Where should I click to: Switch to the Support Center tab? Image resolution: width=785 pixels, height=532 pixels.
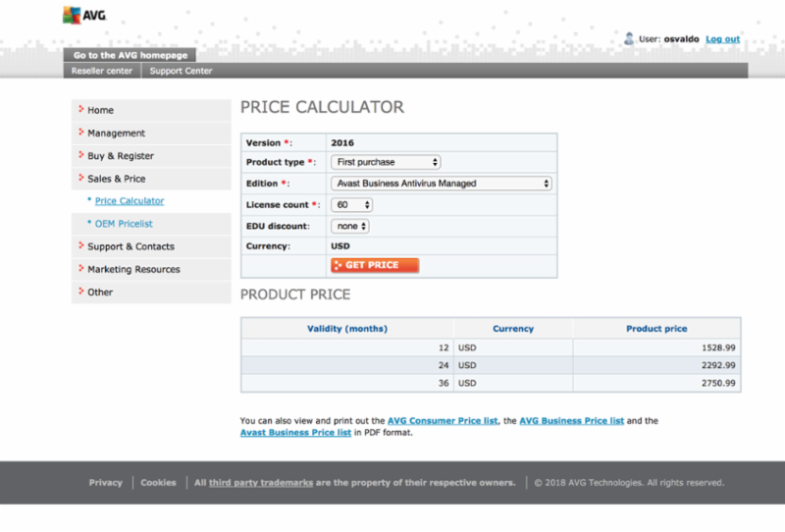tap(181, 71)
